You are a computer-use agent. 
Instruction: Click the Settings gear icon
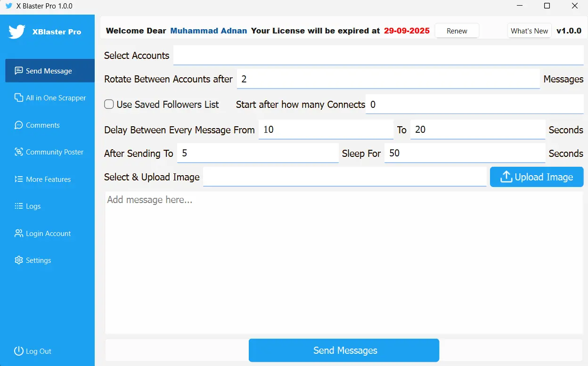coord(19,260)
